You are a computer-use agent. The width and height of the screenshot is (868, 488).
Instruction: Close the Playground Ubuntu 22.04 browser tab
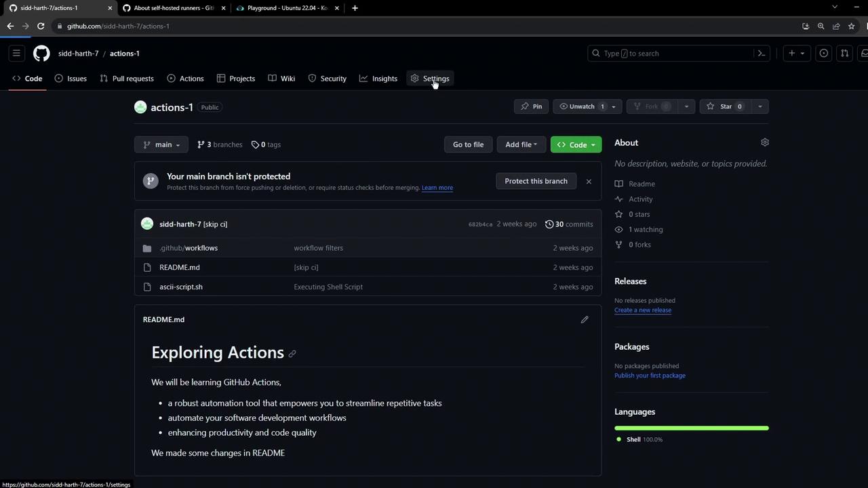coord(337,8)
